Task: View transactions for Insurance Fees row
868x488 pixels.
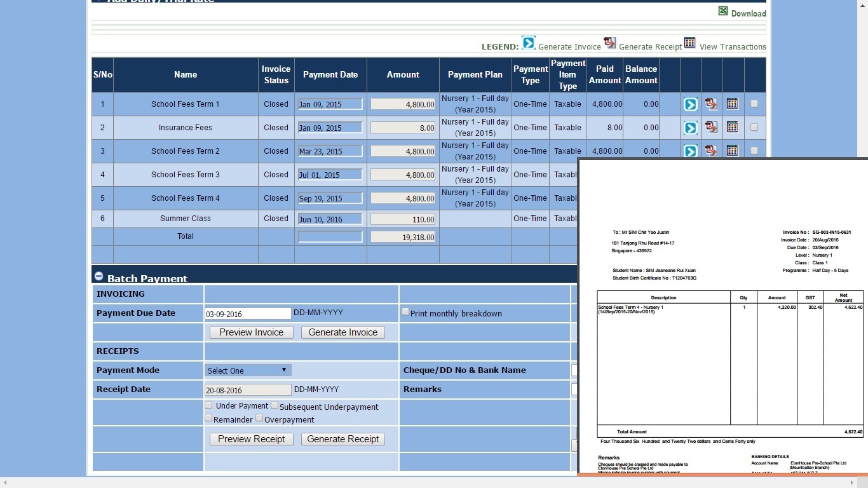Action: tap(732, 128)
